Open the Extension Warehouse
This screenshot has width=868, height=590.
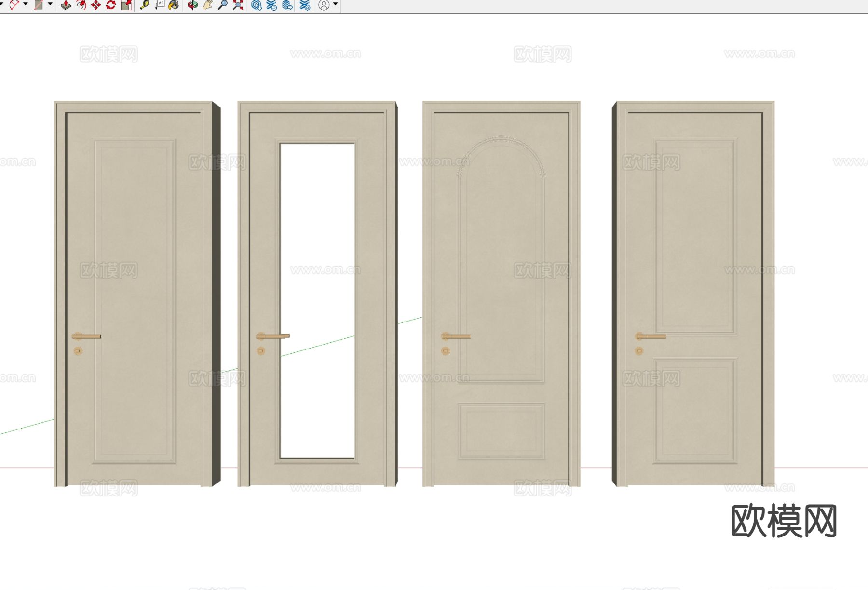272,5
